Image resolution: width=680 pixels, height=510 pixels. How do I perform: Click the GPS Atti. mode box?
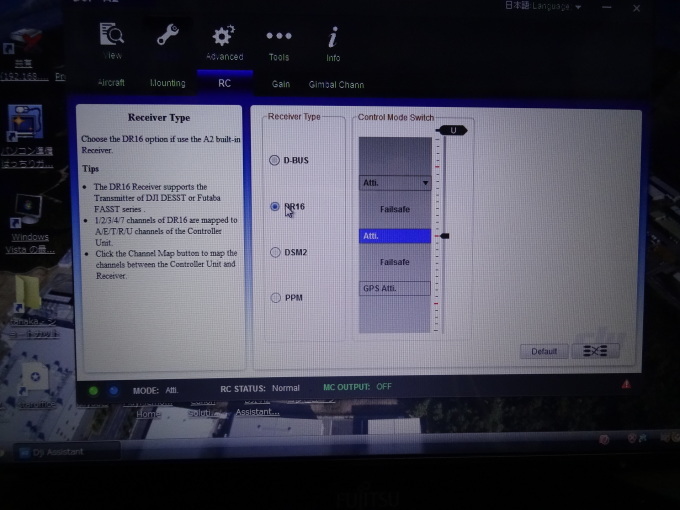click(x=395, y=288)
